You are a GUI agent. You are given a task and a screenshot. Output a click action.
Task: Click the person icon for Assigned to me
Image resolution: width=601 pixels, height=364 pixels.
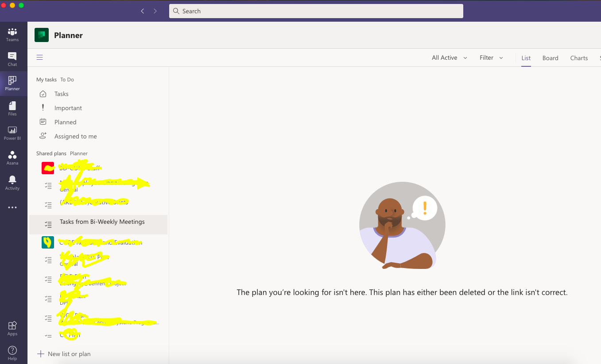43,136
